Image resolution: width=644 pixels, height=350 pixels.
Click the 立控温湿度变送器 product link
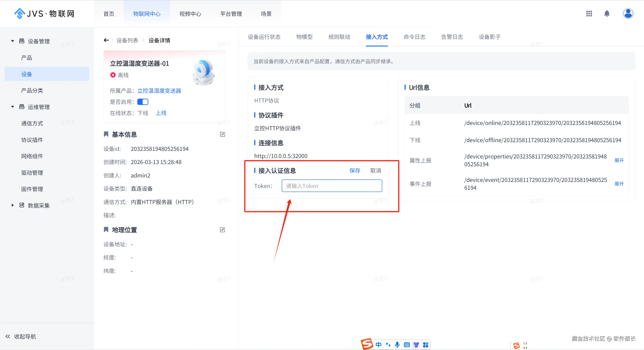point(159,91)
